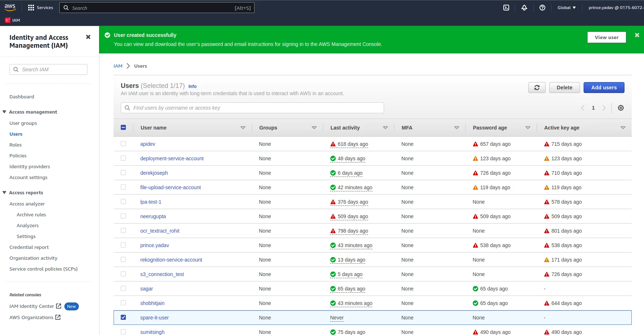Collapse the Access reports section
Screen dimensions: 644x335
pos(4,192)
